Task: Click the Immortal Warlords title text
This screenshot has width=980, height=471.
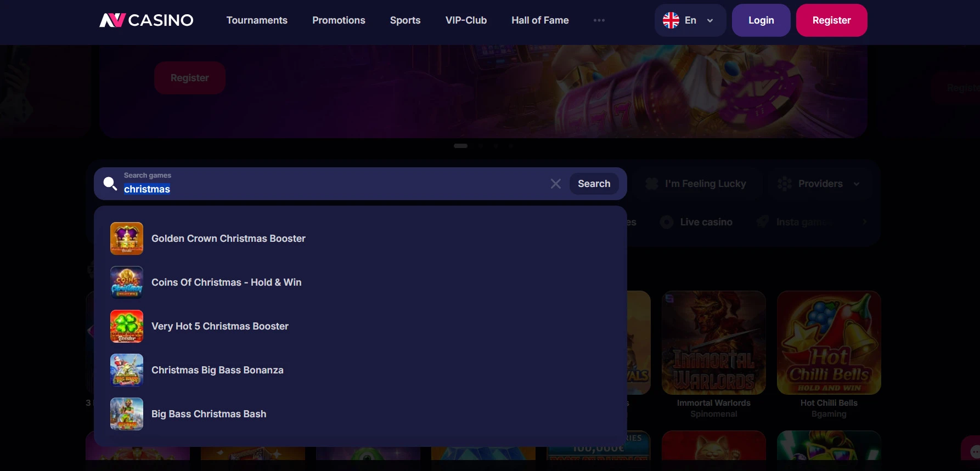Action: (714, 403)
